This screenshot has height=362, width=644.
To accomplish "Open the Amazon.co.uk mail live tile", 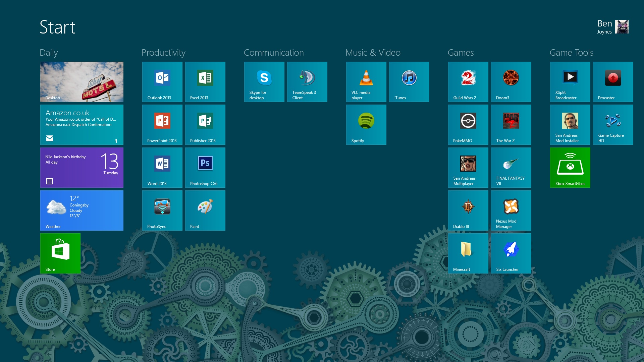I will [82, 124].
